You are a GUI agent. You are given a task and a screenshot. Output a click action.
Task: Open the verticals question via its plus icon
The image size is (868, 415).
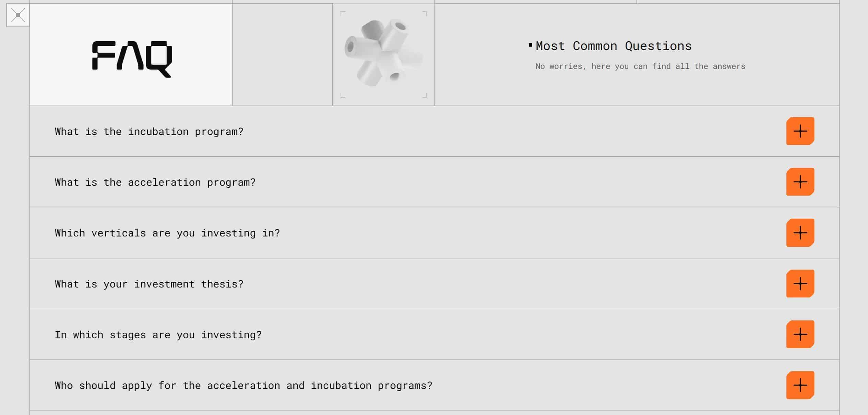[800, 233]
